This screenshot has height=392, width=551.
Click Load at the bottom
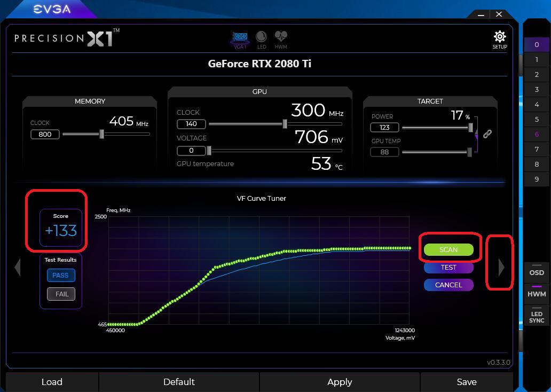click(x=52, y=382)
